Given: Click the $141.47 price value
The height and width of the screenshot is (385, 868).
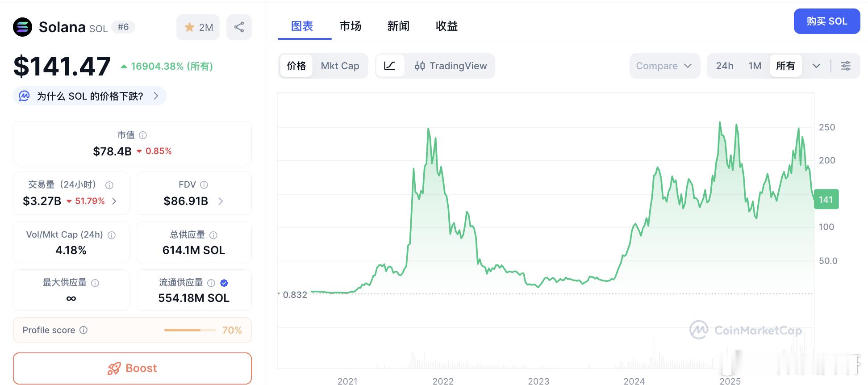Looking at the screenshot, I should [62, 66].
